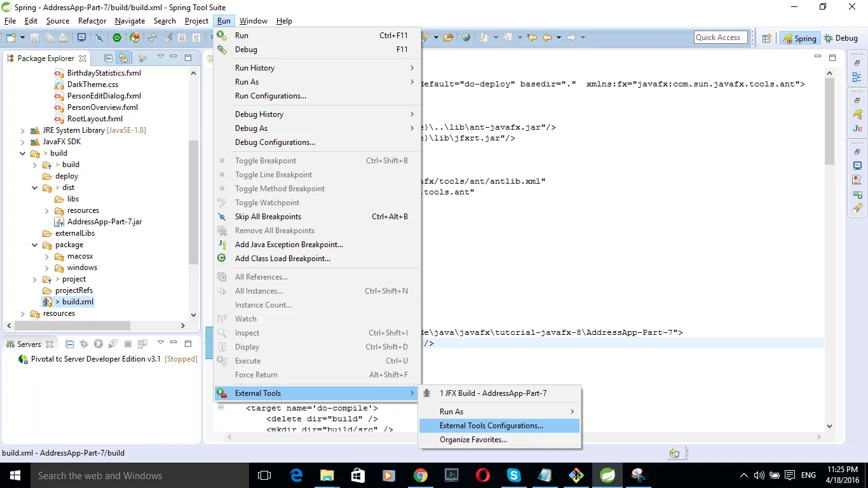868x488 pixels.
Task: Click the Spring relaunch icon with red dot
Action: point(135,38)
